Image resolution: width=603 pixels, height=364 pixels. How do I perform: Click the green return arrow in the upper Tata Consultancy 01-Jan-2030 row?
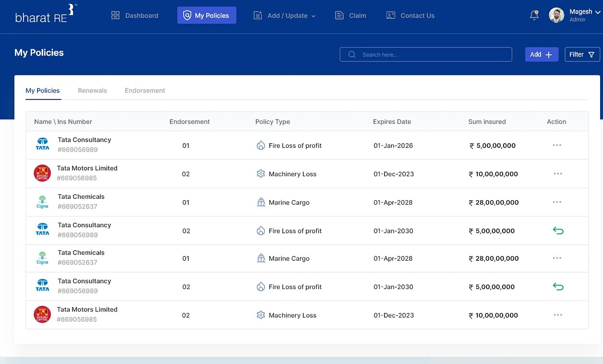pyautogui.click(x=558, y=231)
